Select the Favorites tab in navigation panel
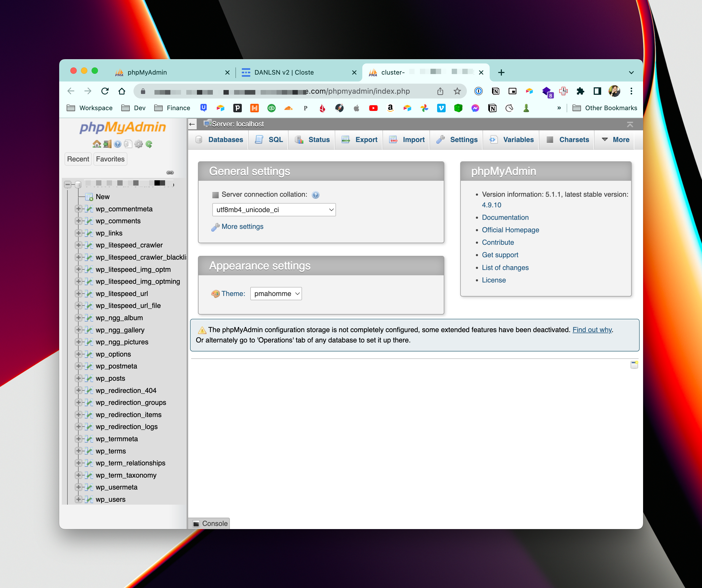Image resolution: width=702 pixels, height=588 pixels. click(110, 159)
